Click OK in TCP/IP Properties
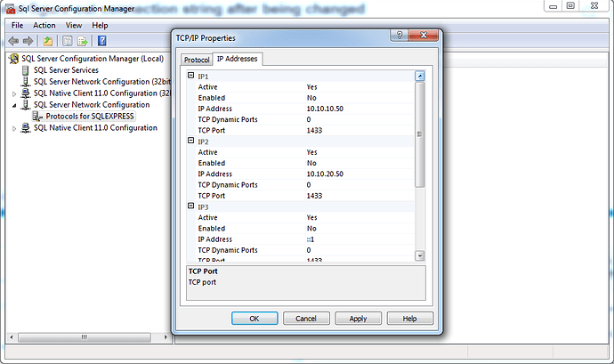Image resolution: width=614 pixels, height=364 pixels. [254, 319]
